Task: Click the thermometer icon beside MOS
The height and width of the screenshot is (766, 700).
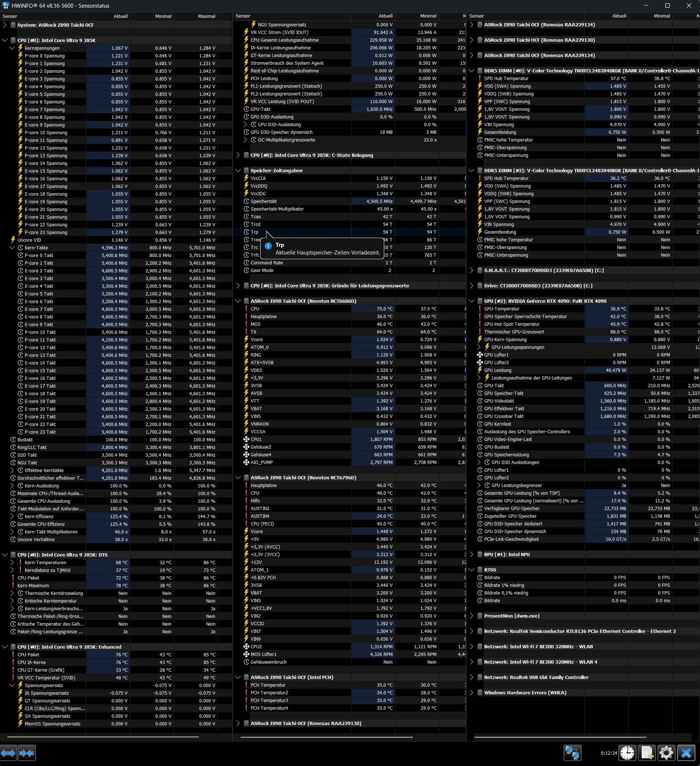Action: click(x=246, y=324)
